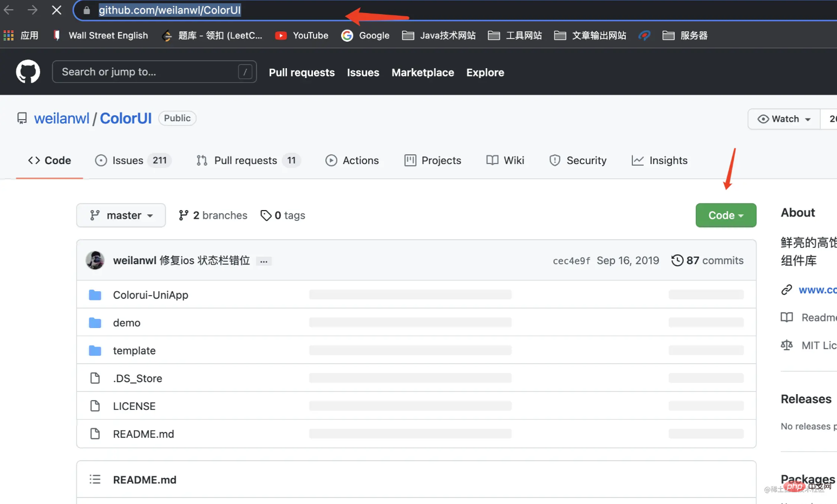
Task: Open the Colorui-UniApp folder
Action: (151, 295)
